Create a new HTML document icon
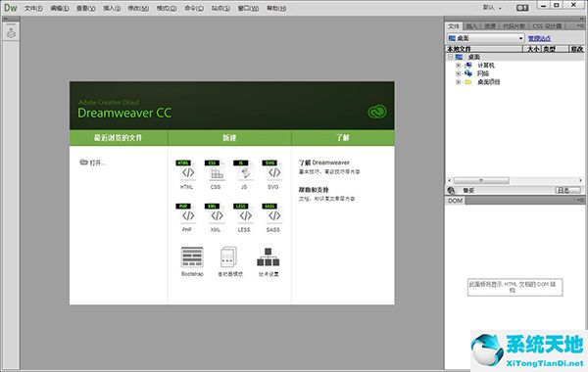588x372 pixels. click(187, 170)
